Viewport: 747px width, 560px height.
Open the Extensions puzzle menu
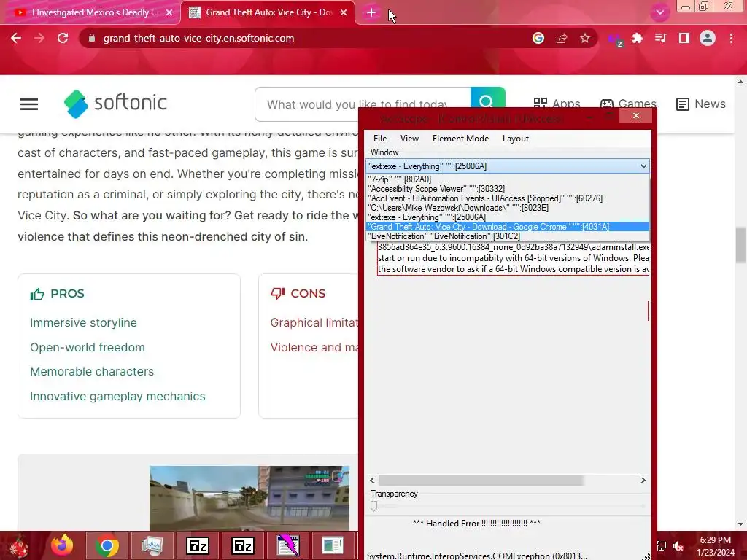[638, 38]
